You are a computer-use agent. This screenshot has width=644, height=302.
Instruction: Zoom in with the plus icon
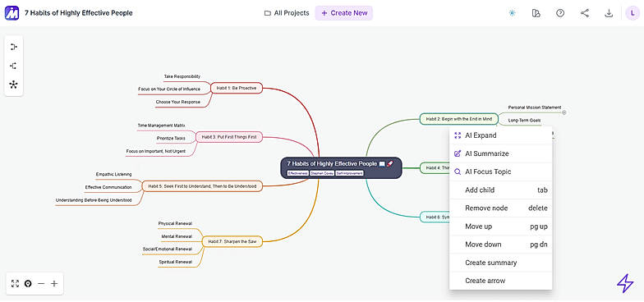tap(54, 284)
